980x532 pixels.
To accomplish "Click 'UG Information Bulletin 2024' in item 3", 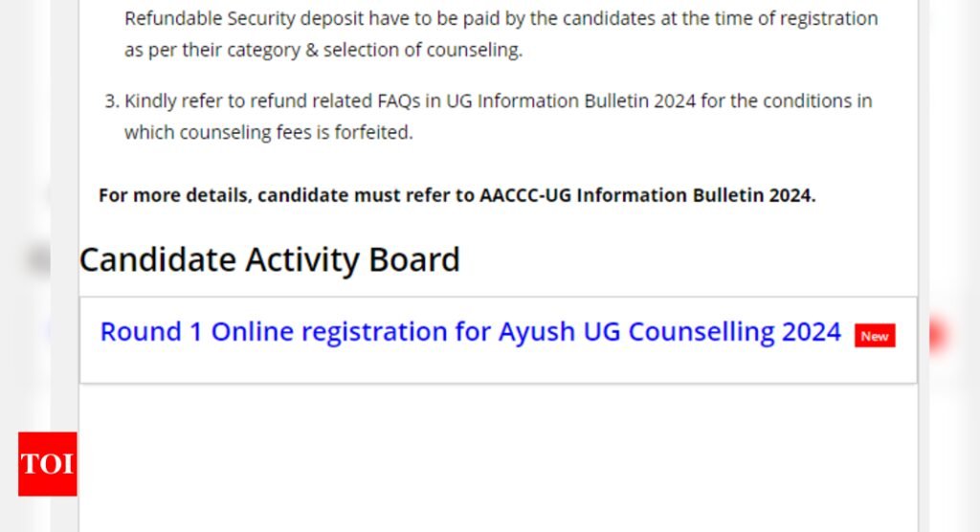I will (x=570, y=101).
